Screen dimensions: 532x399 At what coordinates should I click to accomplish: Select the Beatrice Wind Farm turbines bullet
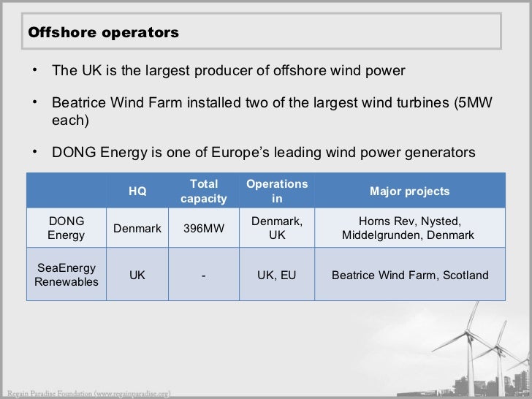[x=272, y=111]
